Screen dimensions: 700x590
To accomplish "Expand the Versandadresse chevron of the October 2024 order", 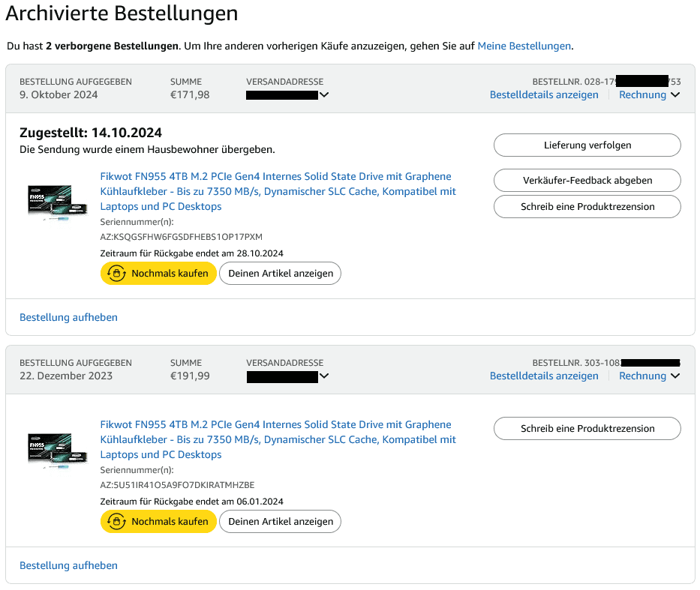I will [324, 95].
